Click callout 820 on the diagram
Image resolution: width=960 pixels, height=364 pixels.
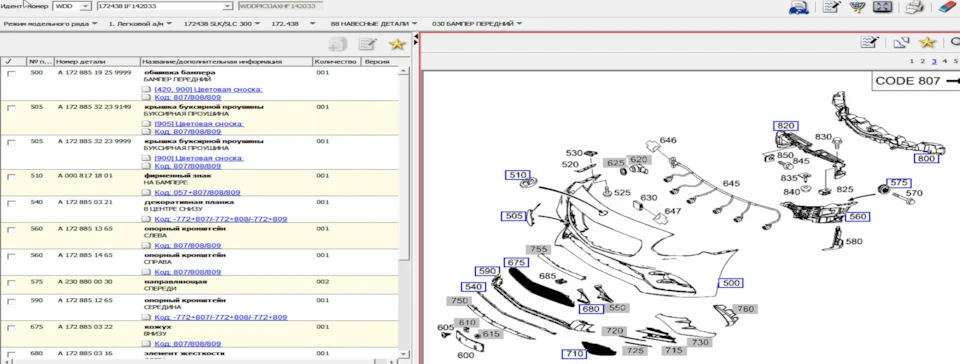coord(786,126)
